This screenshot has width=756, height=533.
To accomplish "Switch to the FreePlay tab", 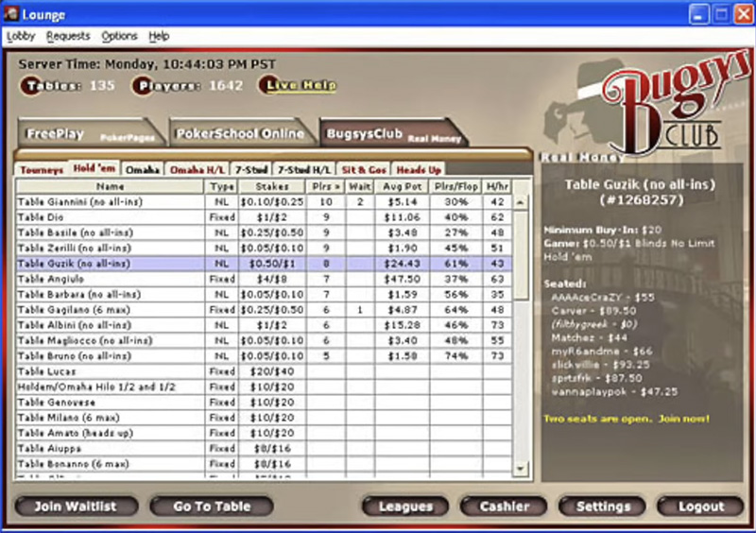I will pos(85,133).
